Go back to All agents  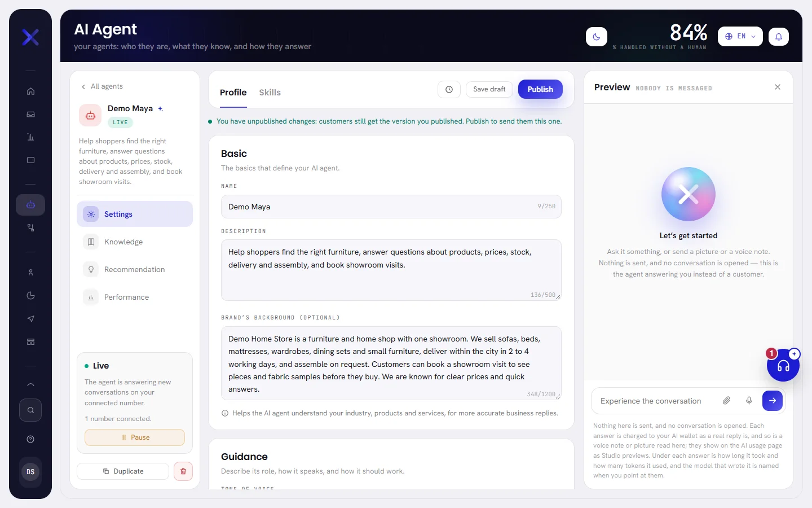pyautogui.click(x=102, y=86)
